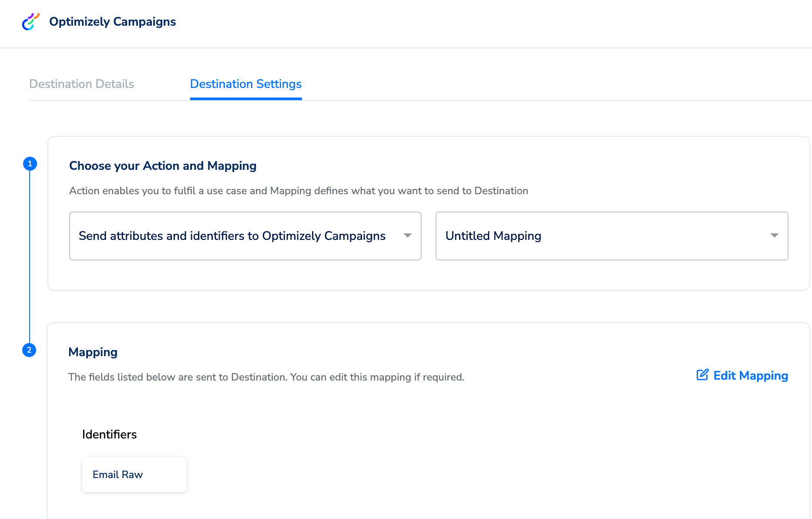Switch to the Destination Details tab

[81, 84]
